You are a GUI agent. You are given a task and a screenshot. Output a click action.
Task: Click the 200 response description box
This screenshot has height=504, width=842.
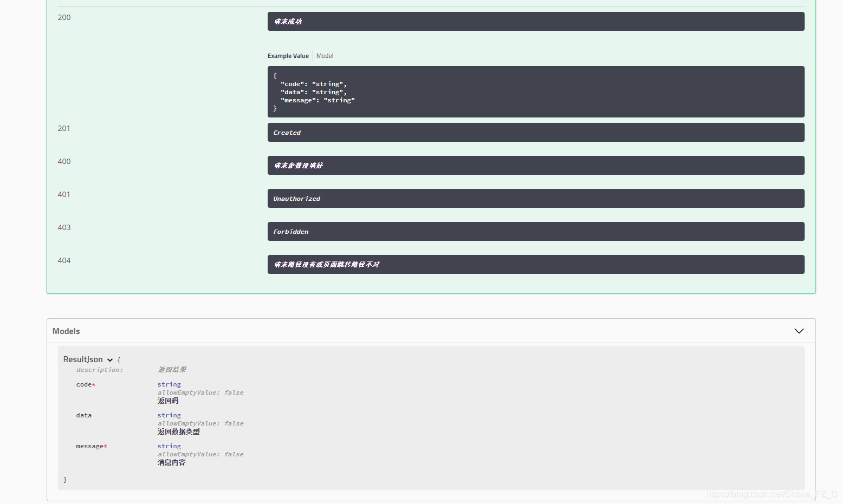tap(536, 22)
